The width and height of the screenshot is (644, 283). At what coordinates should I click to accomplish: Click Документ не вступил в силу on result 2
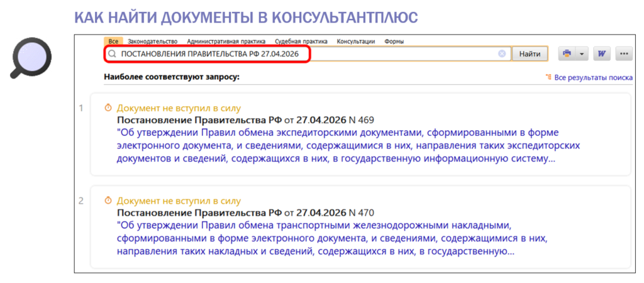[179, 201]
